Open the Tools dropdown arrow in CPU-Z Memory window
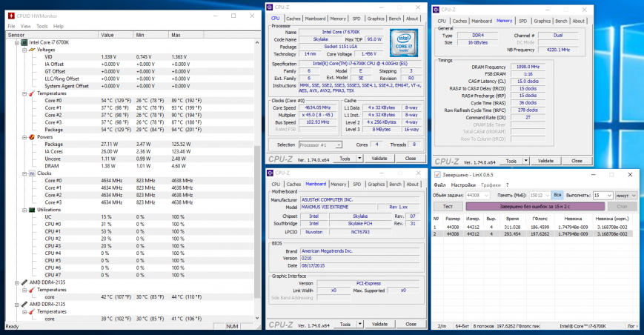The height and width of the screenshot is (335, 644). coord(525,161)
